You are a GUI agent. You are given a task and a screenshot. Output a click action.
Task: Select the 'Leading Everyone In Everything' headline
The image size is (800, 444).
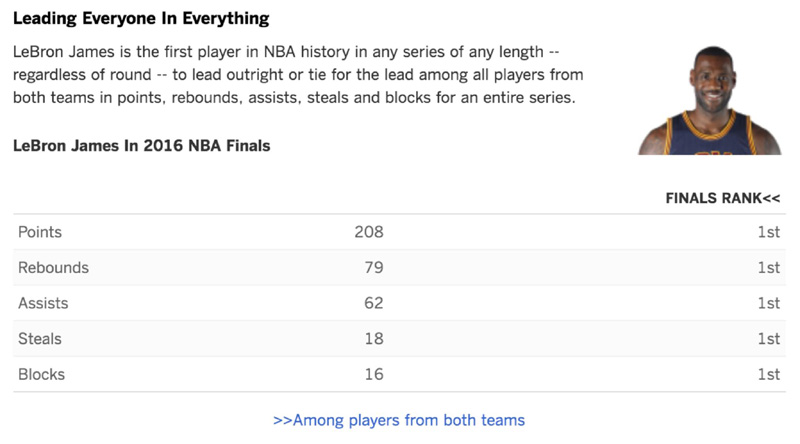(x=140, y=19)
